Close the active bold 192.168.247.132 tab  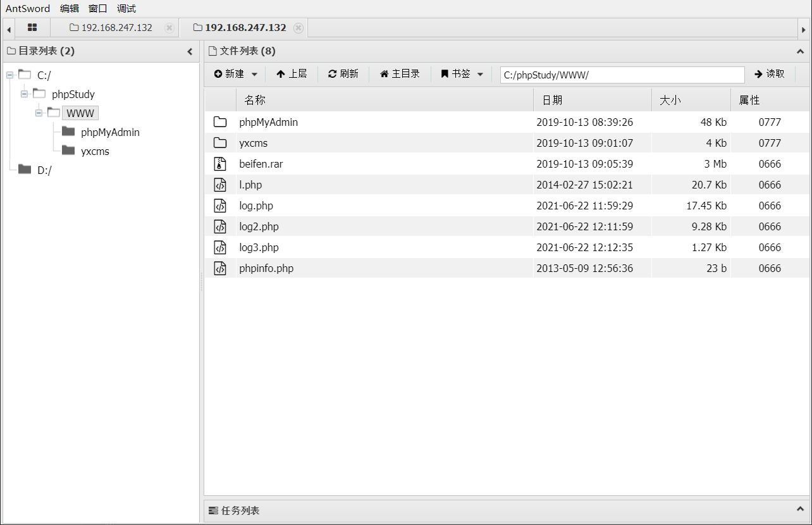point(298,28)
